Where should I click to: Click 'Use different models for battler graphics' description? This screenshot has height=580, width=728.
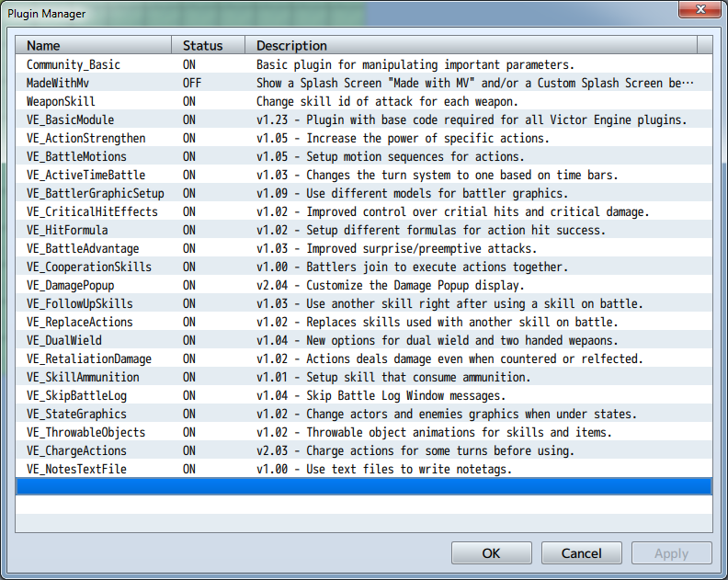tap(413, 194)
